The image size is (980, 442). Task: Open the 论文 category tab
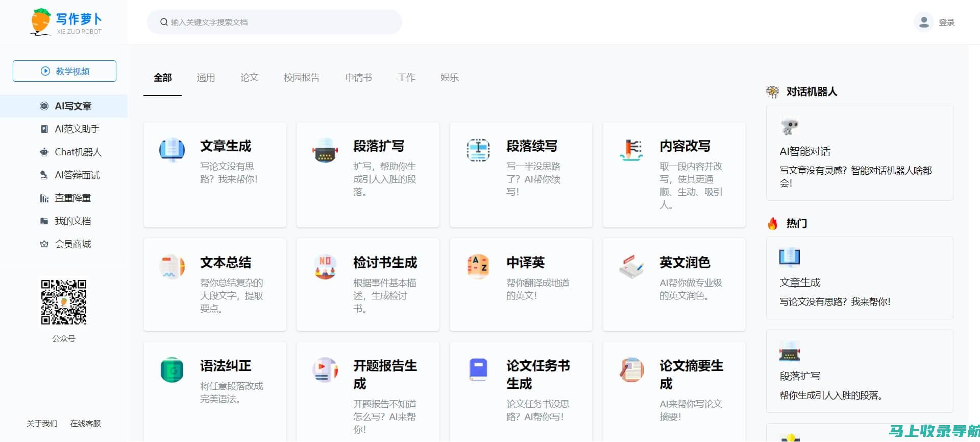249,78
